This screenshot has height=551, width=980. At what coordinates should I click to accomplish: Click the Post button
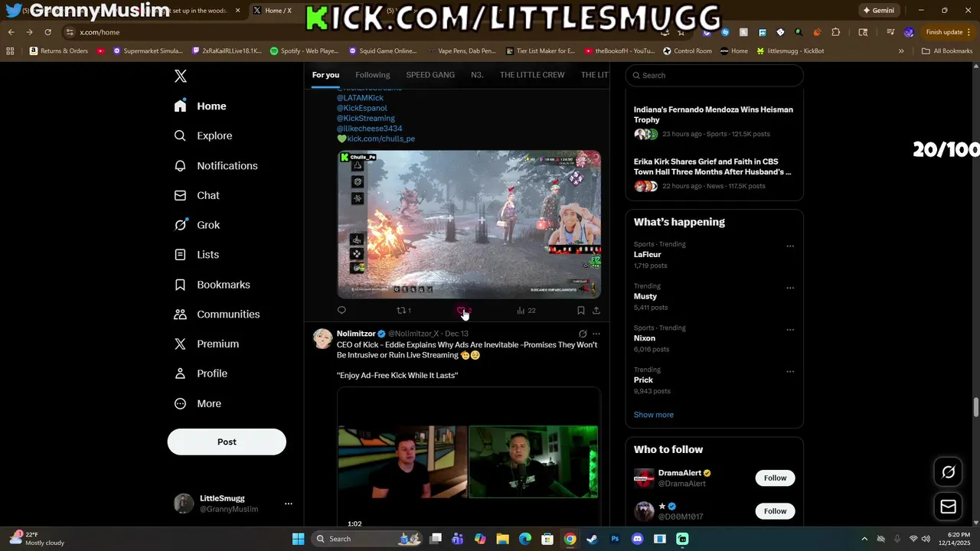click(x=227, y=442)
